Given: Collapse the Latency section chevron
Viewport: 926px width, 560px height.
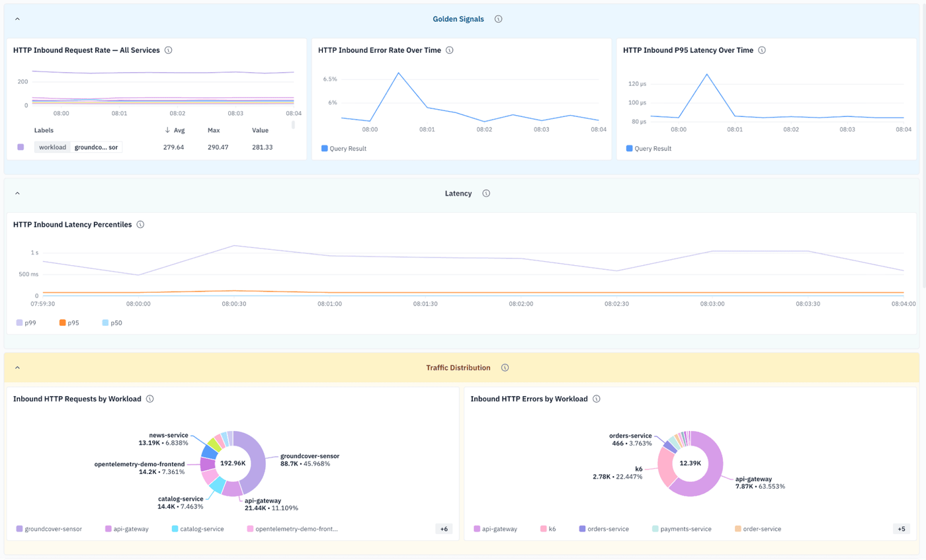Looking at the screenshot, I should [17, 194].
